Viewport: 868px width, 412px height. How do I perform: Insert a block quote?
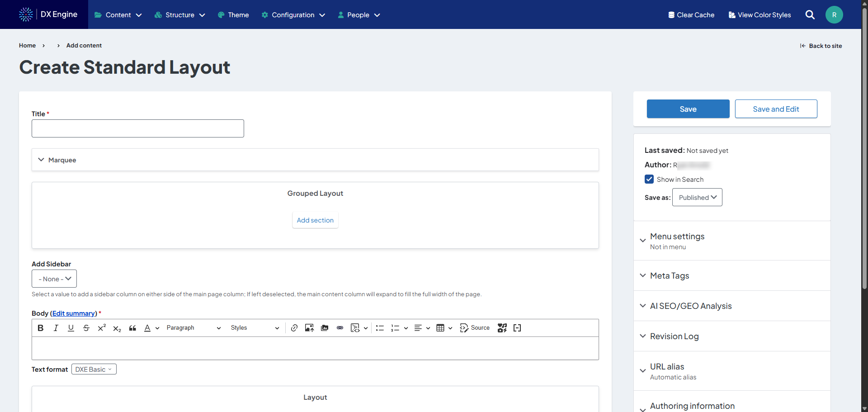(x=132, y=328)
